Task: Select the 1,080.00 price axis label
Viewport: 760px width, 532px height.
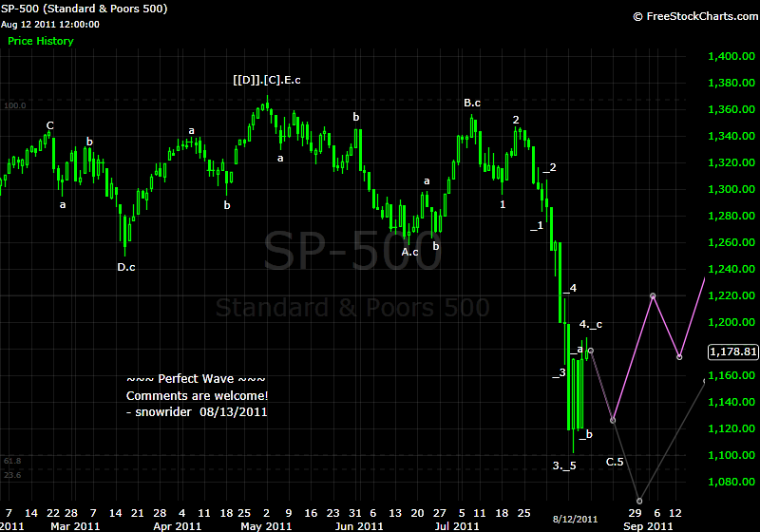Action: pos(731,482)
